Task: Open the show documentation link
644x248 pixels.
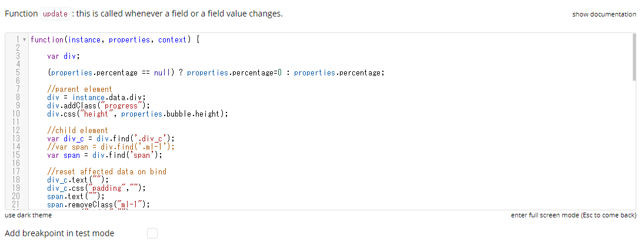Action: (603, 14)
